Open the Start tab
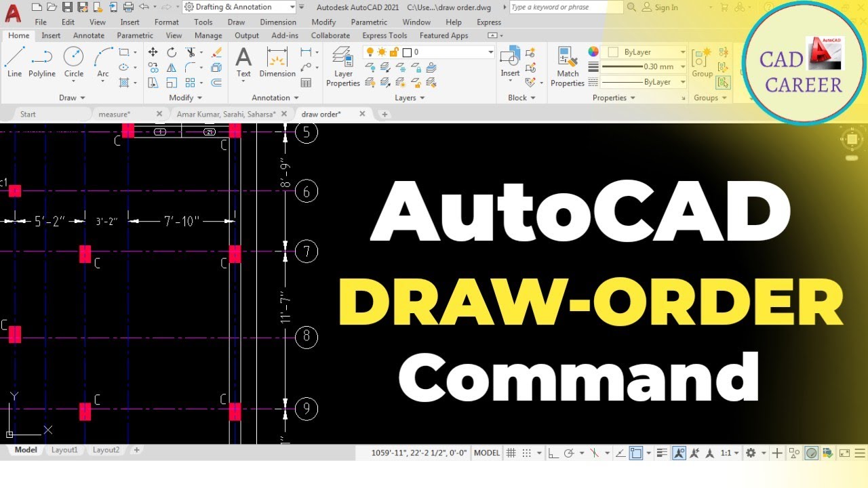 pos(28,114)
